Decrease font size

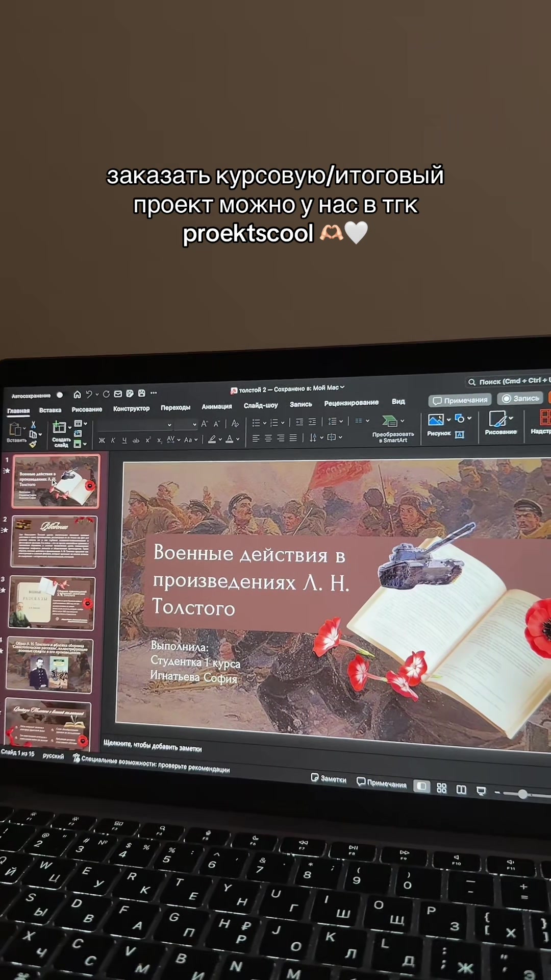pyautogui.click(x=217, y=424)
